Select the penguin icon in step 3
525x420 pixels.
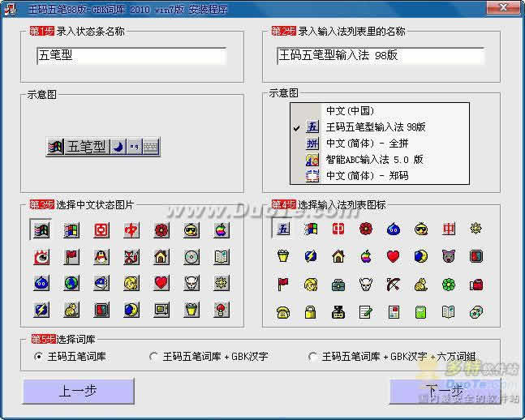coord(101,257)
